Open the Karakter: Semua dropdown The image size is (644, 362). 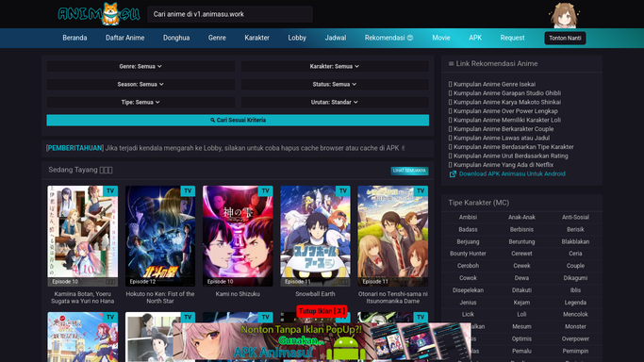[335, 66]
